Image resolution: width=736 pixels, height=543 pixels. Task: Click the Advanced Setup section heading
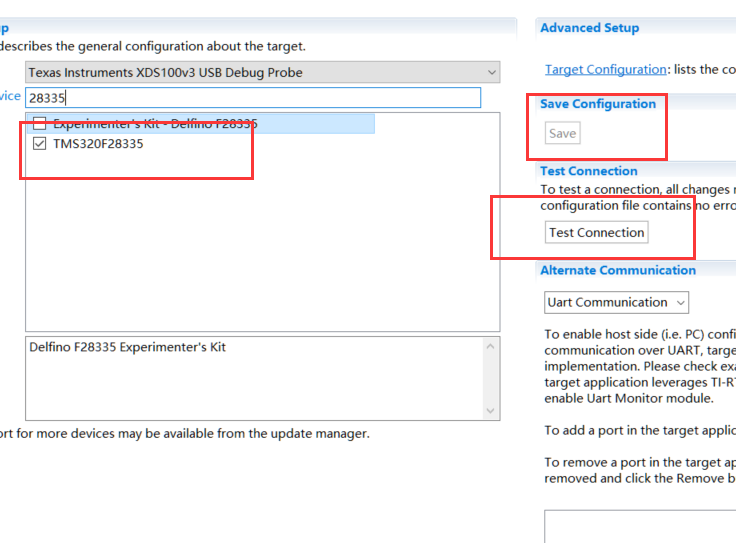click(x=590, y=28)
